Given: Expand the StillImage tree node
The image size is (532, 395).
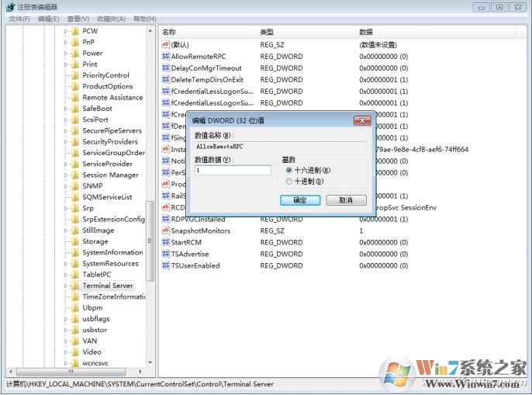Looking at the screenshot, I should pyautogui.click(x=66, y=230).
